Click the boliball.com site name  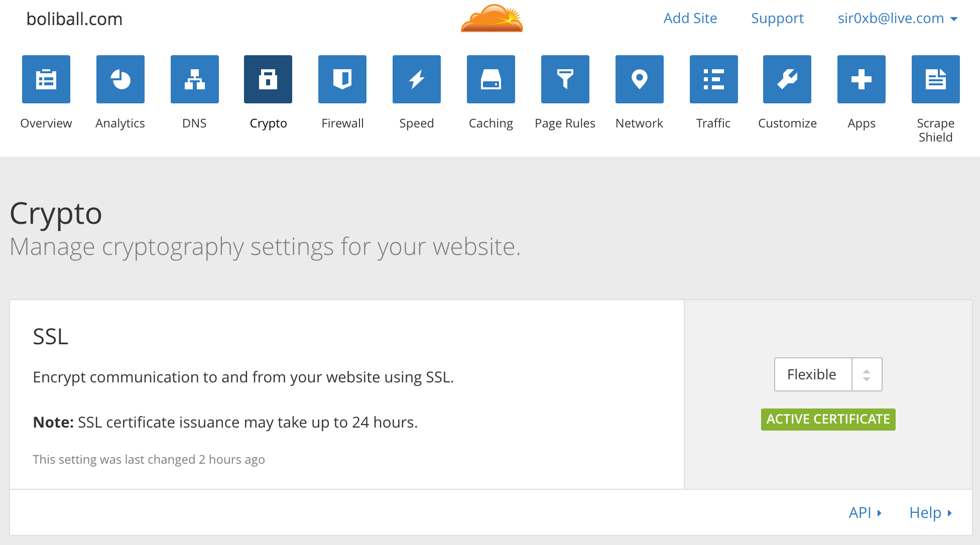74,19
